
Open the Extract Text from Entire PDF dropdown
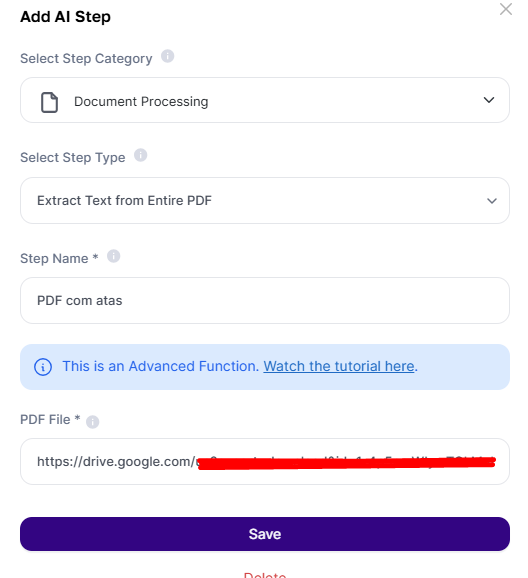265,201
